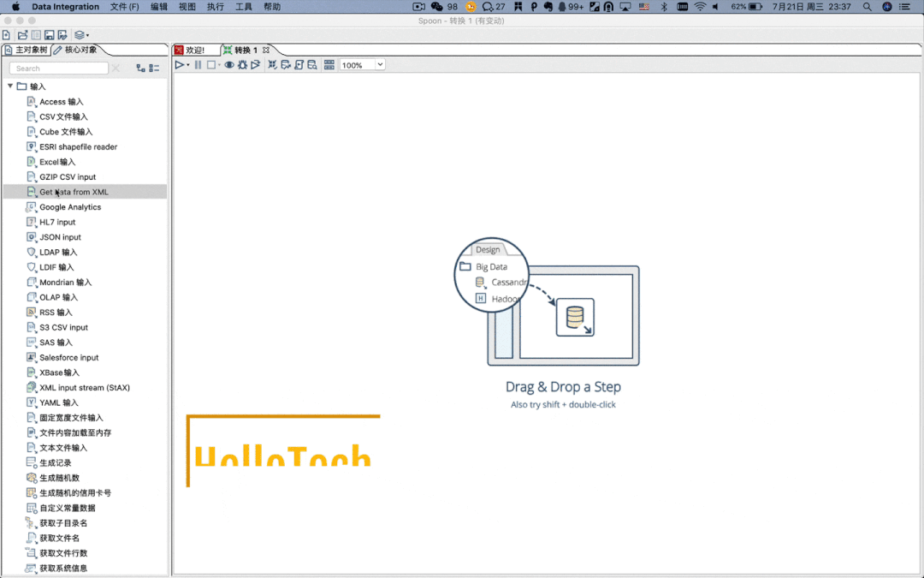This screenshot has width=924, height=578.
Task: Select the YAML 输入 step
Action: click(x=58, y=402)
